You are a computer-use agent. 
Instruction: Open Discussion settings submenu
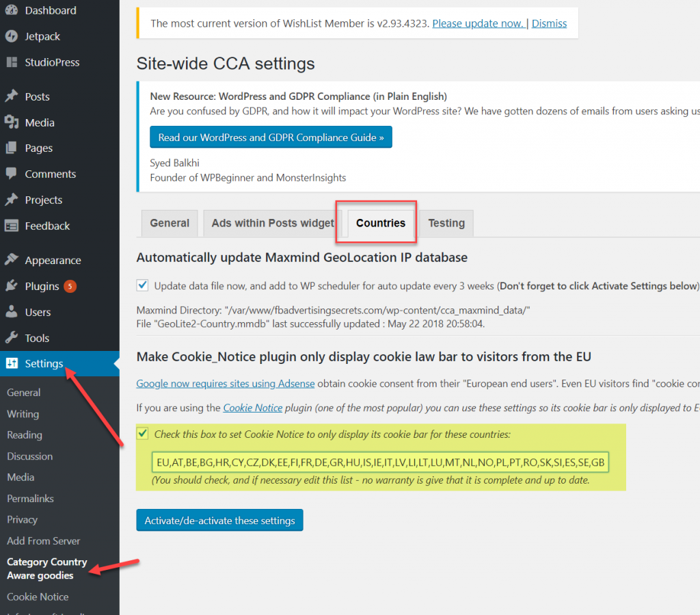[x=30, y=456]
